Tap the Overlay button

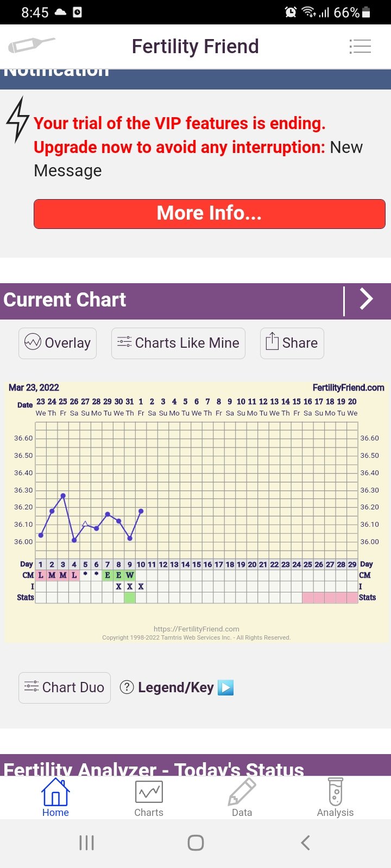pyautogui.click(x=58, y=343)
